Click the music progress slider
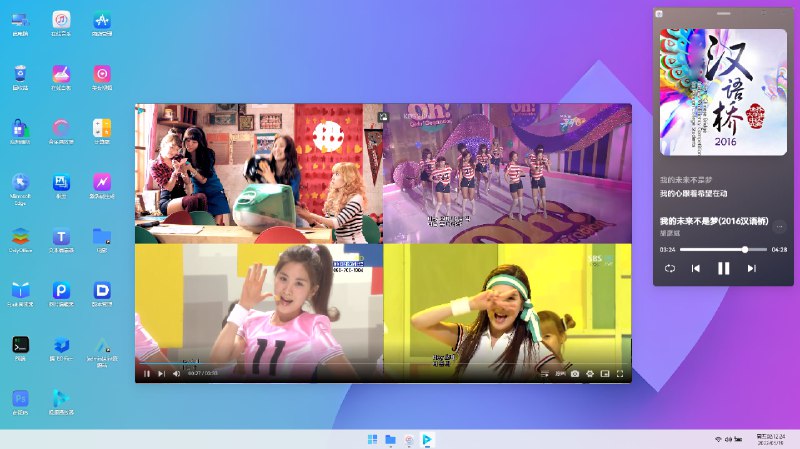 pyautogui.click(x=722, y=249)
